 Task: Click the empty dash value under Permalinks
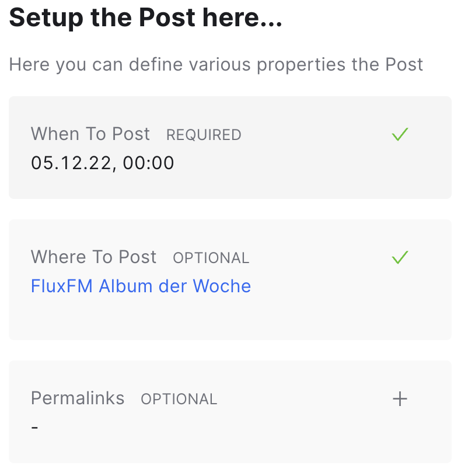pyautogui.click(x=34, y=428)
